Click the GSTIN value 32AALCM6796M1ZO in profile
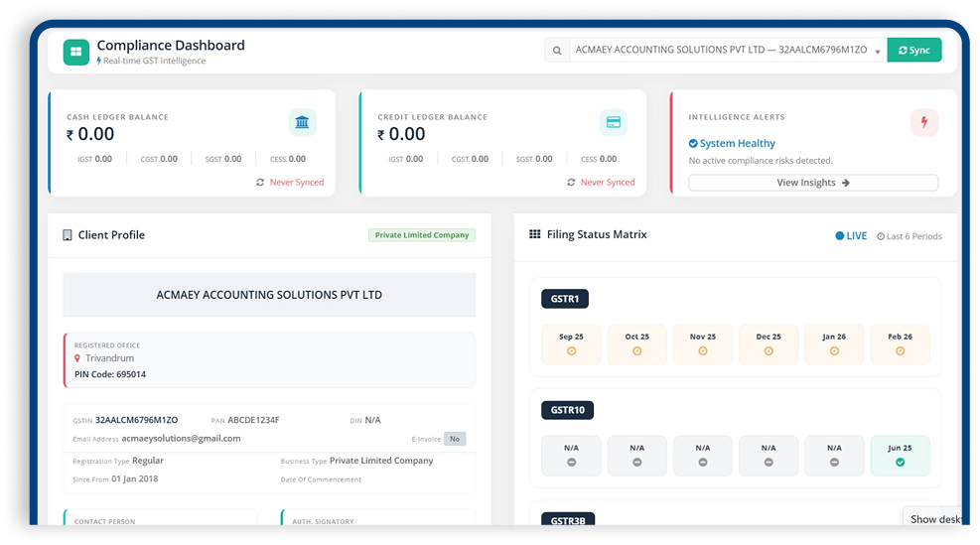 coord(136,420)
